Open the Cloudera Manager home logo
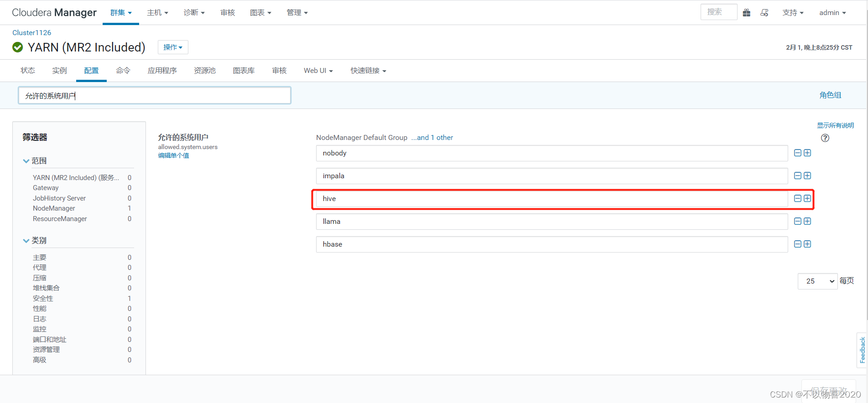This screenshot has height=403, width=868. tap(54, 13)
